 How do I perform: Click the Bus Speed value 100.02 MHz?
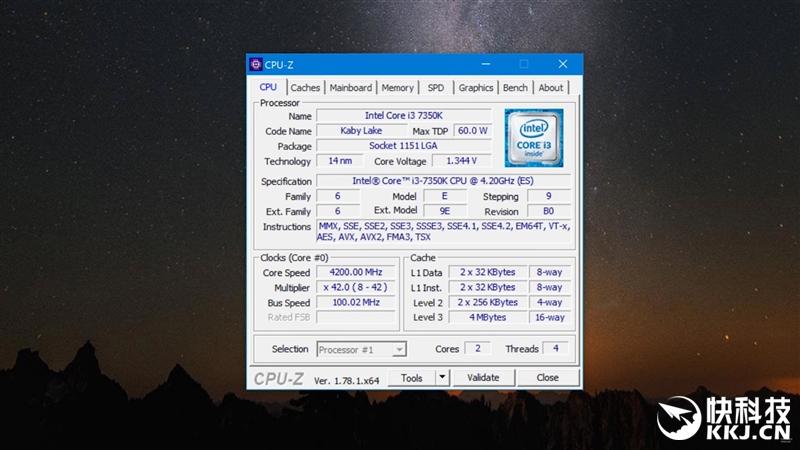pos(356,303)
